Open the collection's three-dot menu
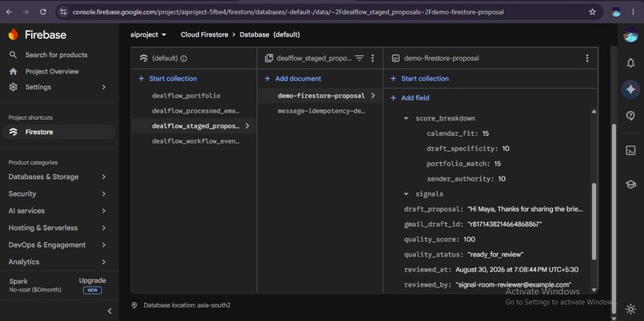 (372, 58)
